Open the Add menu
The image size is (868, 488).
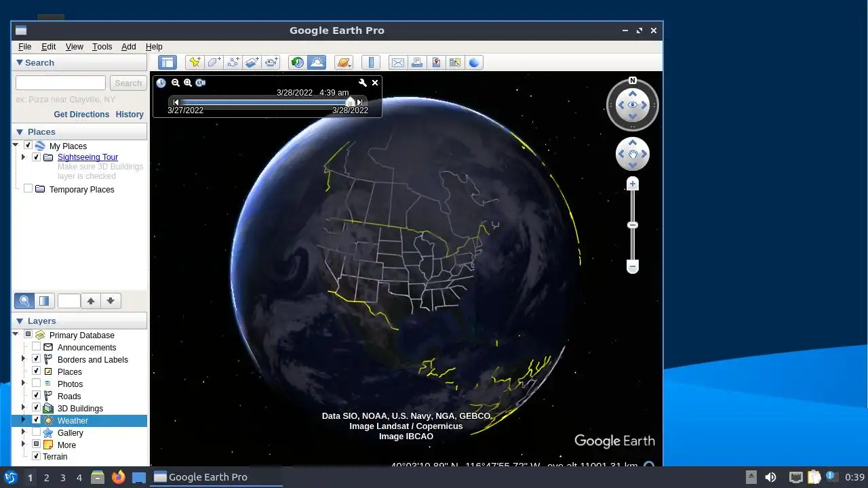click(x=128, y=47)
